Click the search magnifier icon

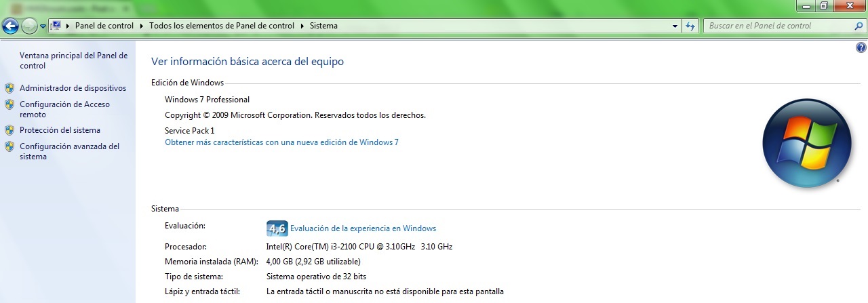859,26
